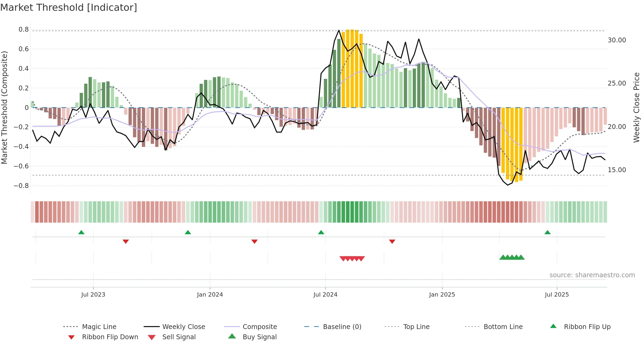
Task: Click the Jul 2025 axis label
Action: pos(557,295)
